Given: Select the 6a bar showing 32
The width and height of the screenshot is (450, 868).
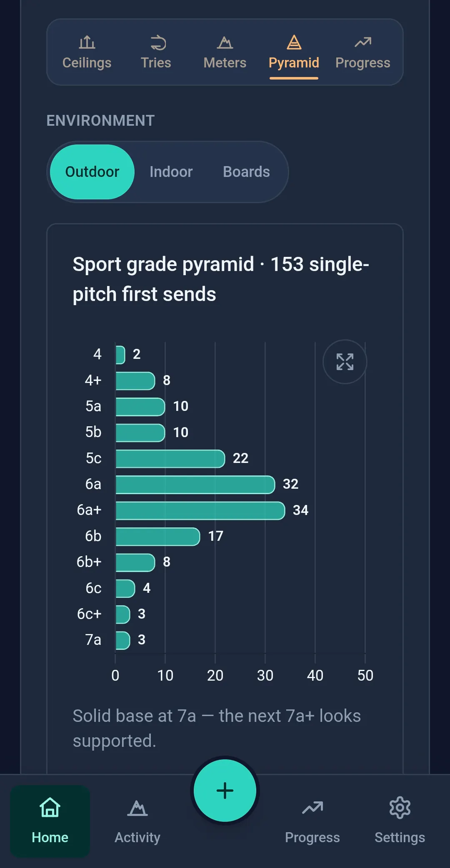Looking at the screenshot, I should 195,485.
